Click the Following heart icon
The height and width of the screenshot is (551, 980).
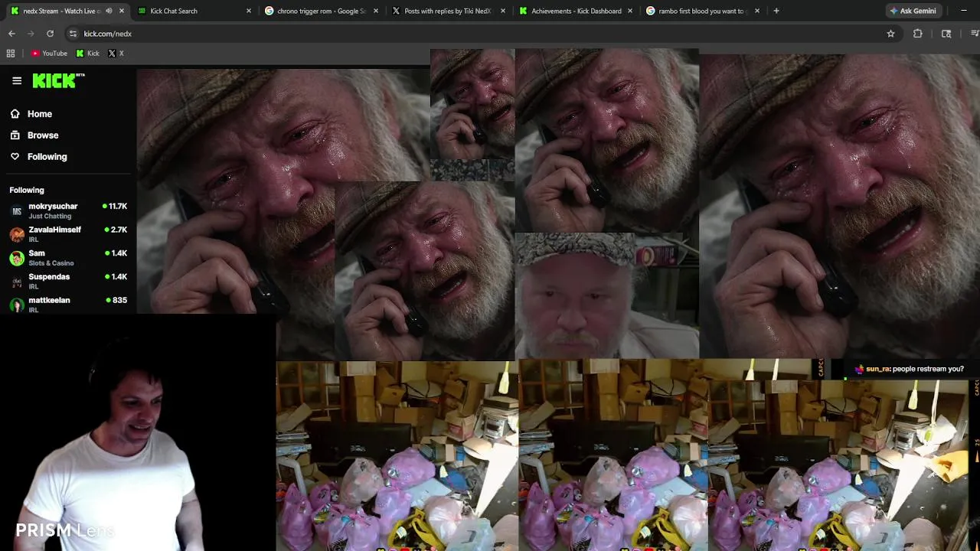click(x=15, y=156)
